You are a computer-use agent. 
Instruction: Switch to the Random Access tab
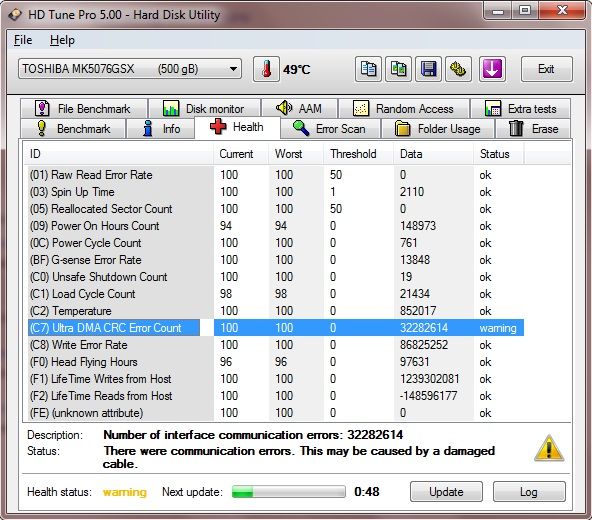coord(404,109)
